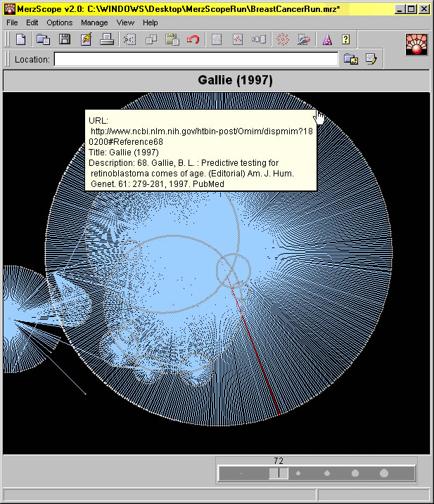Click the Print icon in toolbar
The image size is (434, 504).
coord(107,39)
